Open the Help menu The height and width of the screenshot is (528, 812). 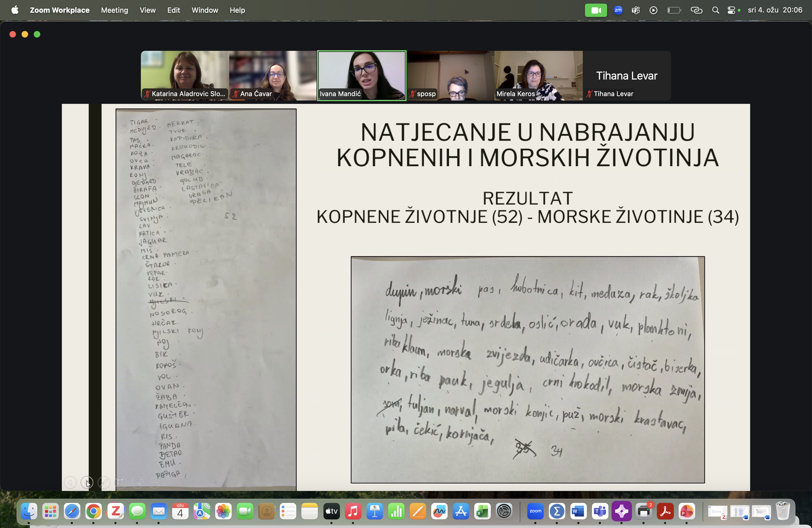pos(237,10)
